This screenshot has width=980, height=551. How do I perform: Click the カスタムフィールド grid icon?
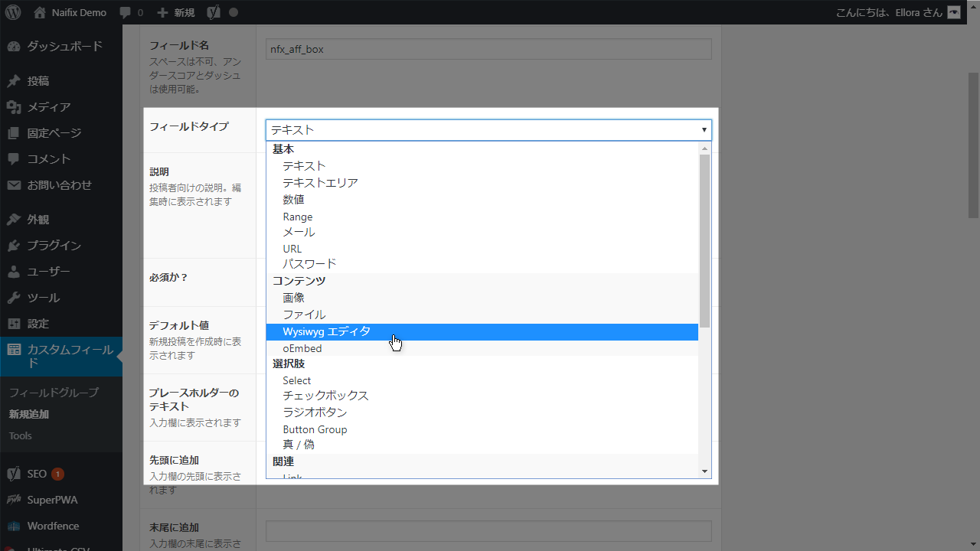click(x=14, y=350)
